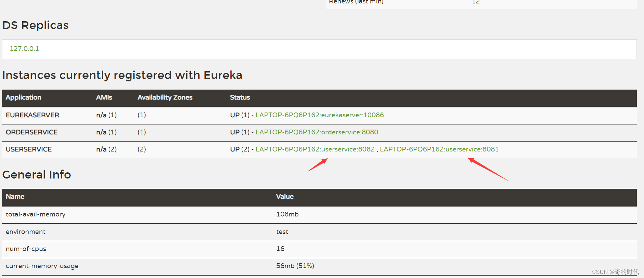
Task: Select the EUREKASERVER application name
Action: tap(32, 115)
